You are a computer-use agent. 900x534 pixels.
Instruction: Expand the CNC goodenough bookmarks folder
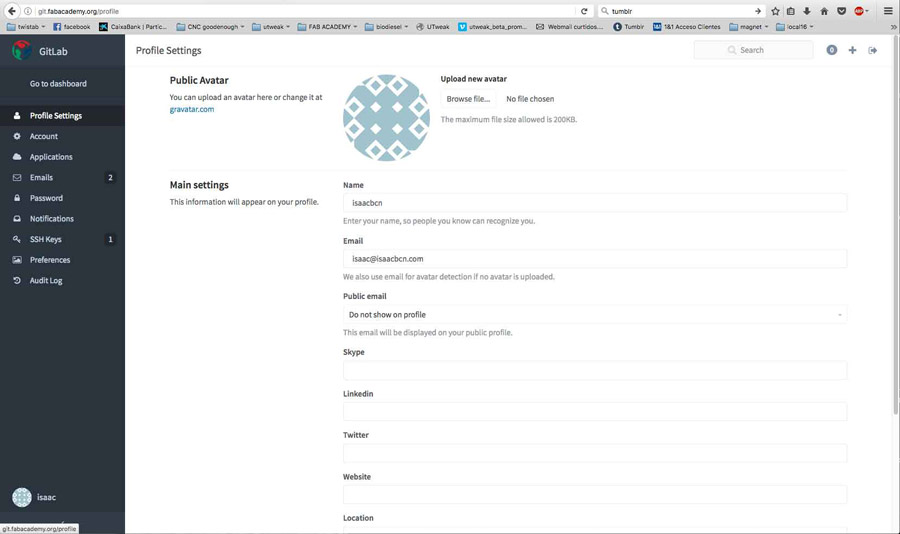click(211, 27)
